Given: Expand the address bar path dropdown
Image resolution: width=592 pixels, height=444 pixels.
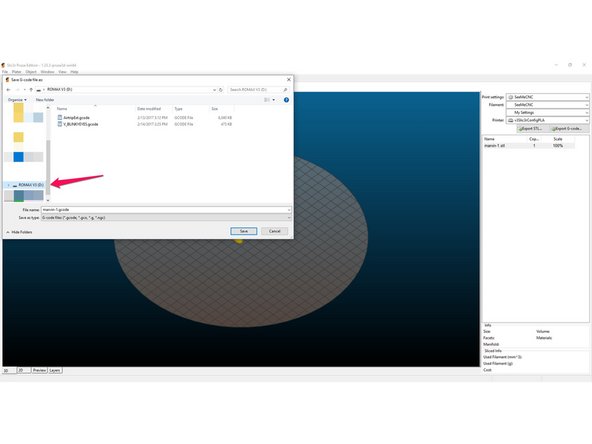Looking at the screenshot, I should pos(214,90).
